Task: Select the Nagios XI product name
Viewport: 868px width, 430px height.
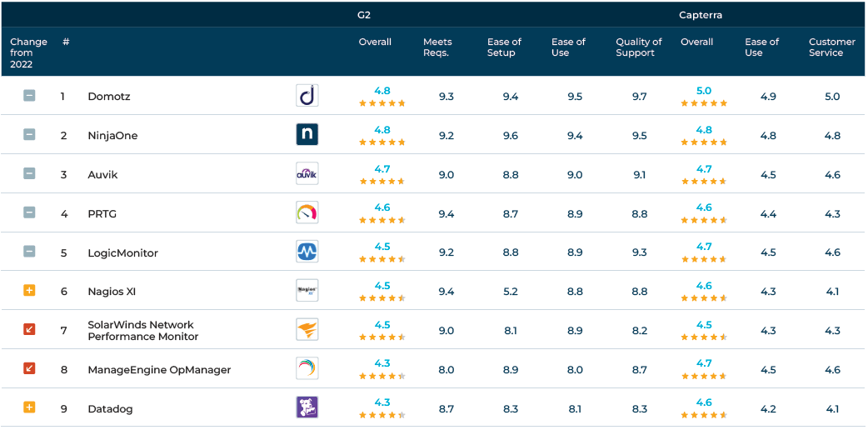Action: pyautogui.click(x=112, y=292)
